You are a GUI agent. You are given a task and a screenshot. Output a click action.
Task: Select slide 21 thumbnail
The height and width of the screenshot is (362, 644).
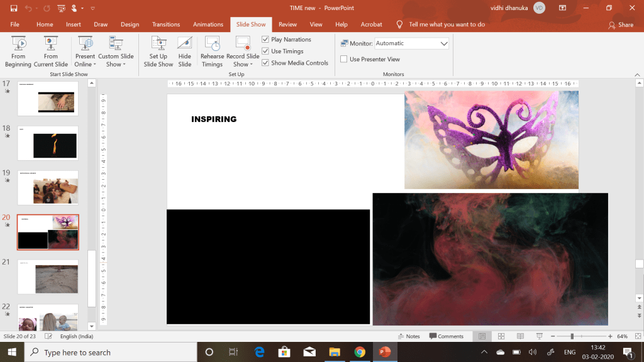48,277
